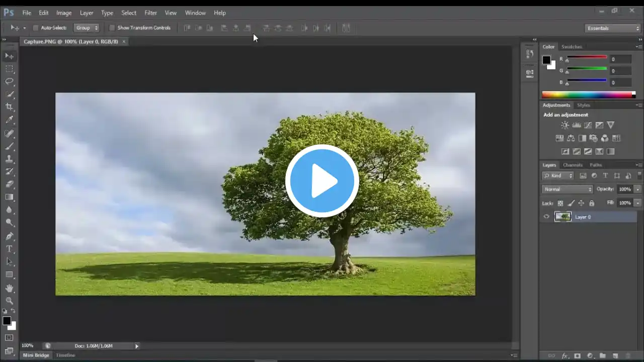Screen dimensions: 644x362
Task: Select the History Brush tool
Action: (9, 172)
